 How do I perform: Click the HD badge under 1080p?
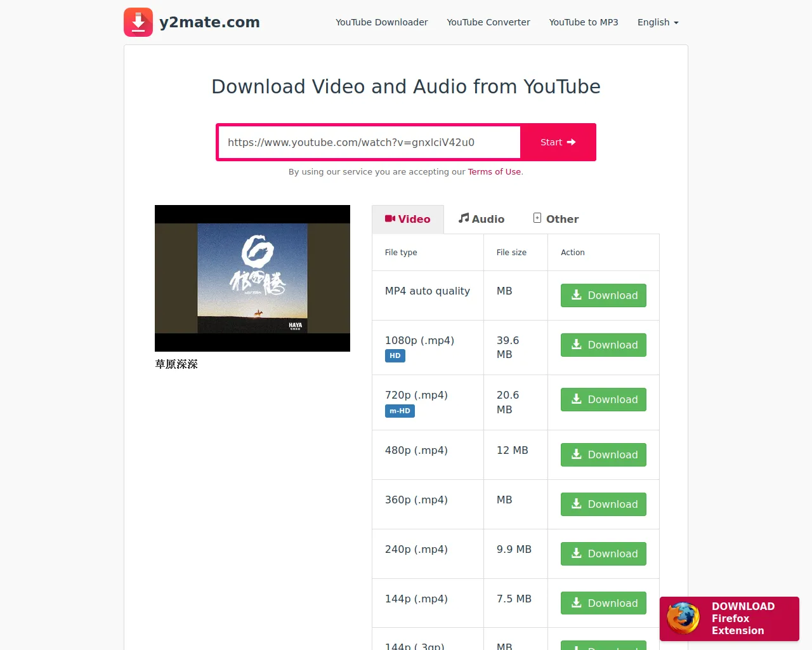pos(395,355)
